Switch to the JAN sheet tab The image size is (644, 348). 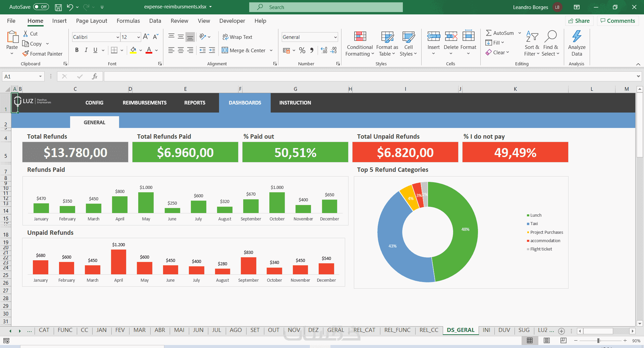(101, 330)
